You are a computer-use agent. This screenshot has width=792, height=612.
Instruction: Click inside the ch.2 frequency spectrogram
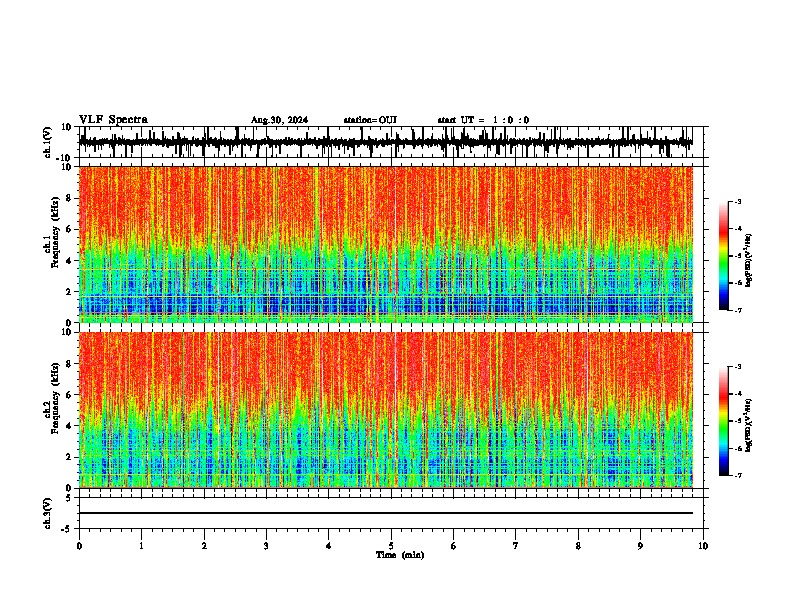tap(385, 410)
